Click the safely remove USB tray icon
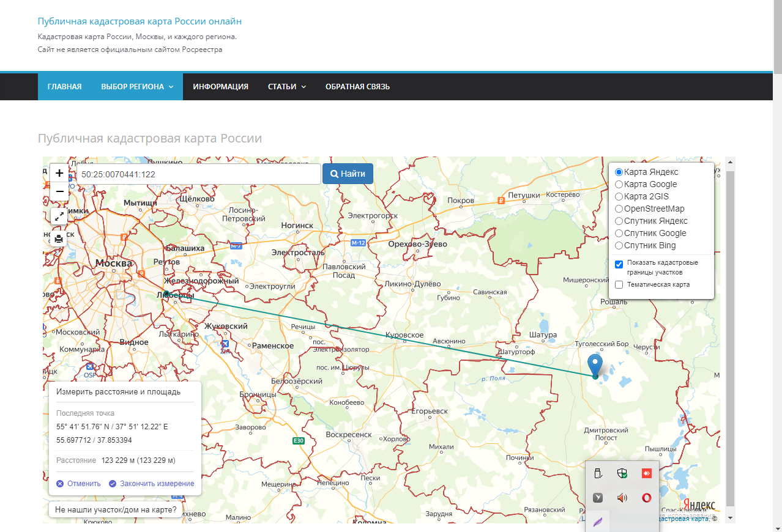The height and width of the screenshot is (532, 782). pyautogui.click(x=598, y=473)
